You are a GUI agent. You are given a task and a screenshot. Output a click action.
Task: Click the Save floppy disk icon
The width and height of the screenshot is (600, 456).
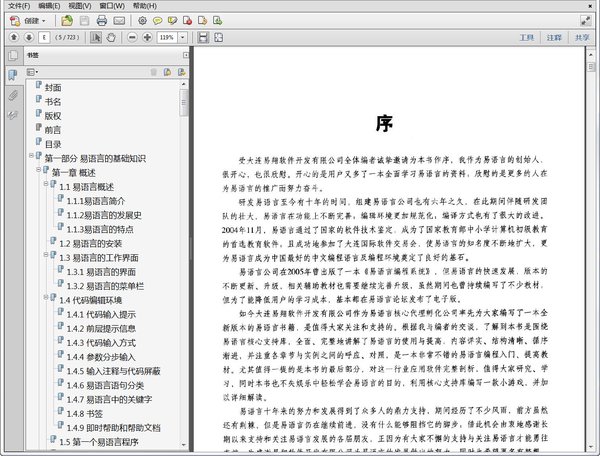[x=84, y=21]
